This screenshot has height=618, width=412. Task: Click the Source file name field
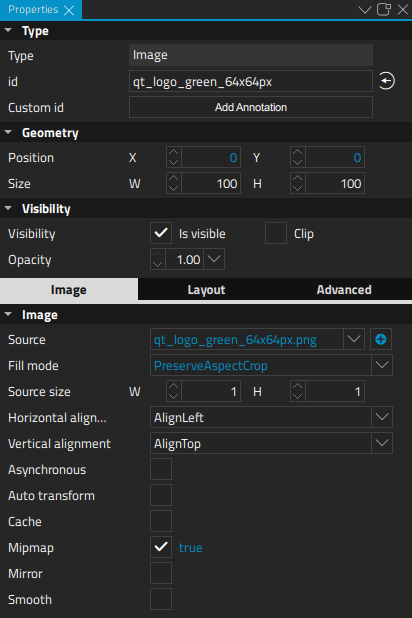click(246, 339)
